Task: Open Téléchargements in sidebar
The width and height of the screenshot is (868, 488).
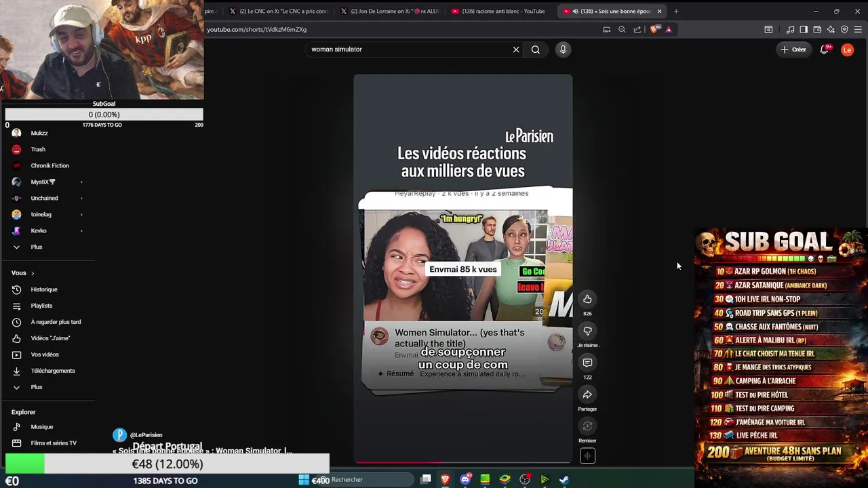Action: (53, 371)
